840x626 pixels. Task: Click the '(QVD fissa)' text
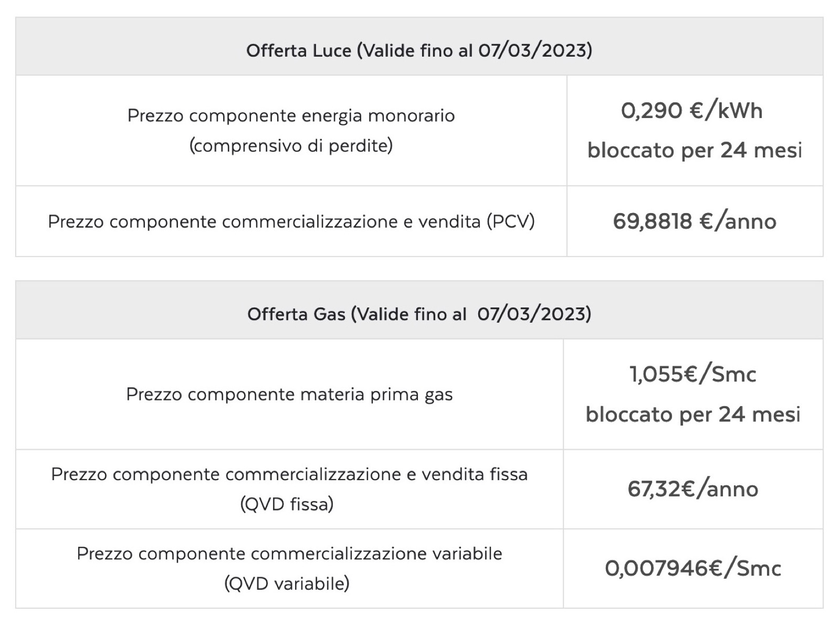point(287,504)
